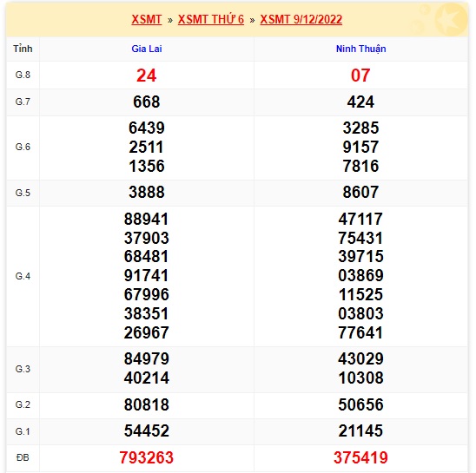Open the Ninh Thuận province link

tap(361, 49)
